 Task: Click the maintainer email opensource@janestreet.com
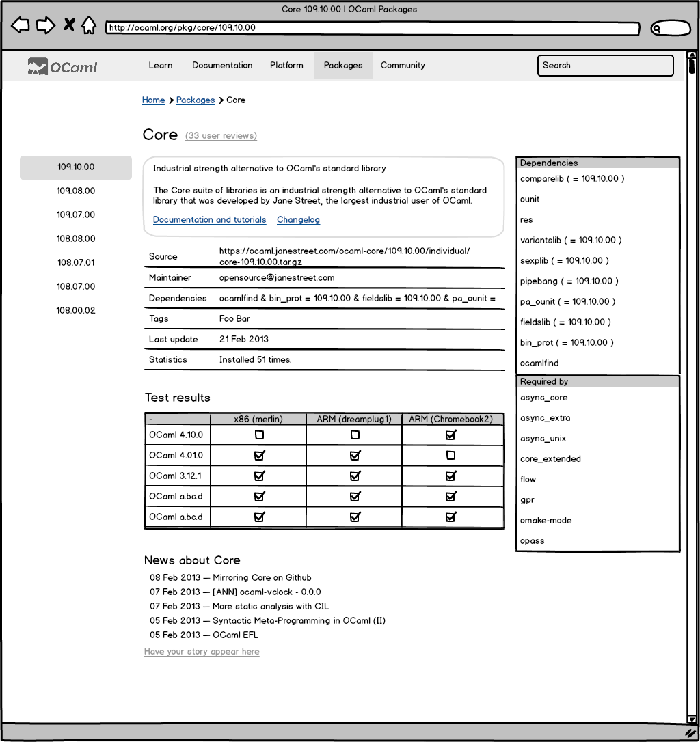point(277,278)
